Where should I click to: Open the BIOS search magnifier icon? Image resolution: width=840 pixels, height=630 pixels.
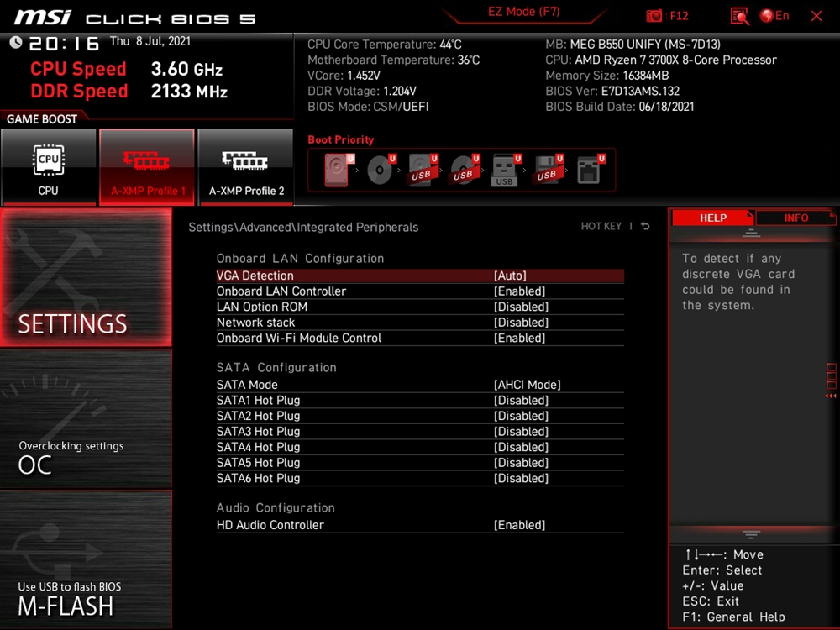coord(739,16)
